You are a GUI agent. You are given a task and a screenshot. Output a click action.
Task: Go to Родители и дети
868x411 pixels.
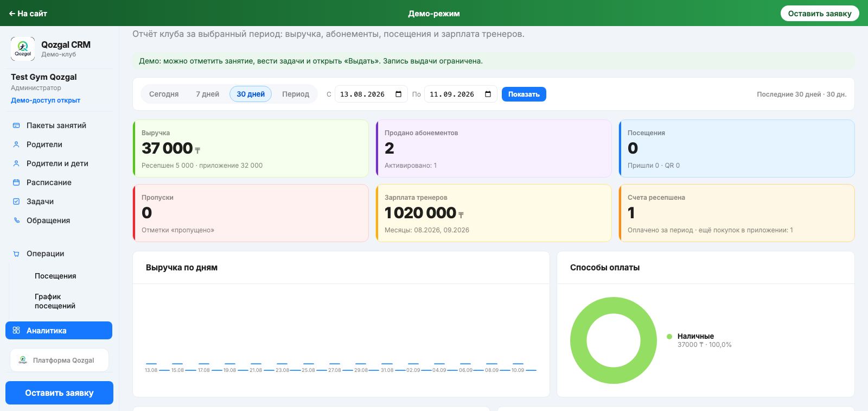tap(59, 163)
